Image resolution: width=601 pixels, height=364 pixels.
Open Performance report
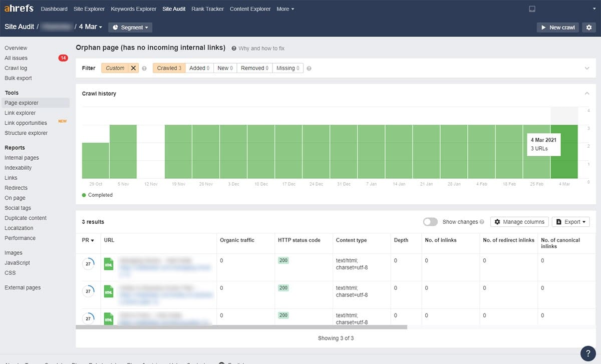point(20,238)
